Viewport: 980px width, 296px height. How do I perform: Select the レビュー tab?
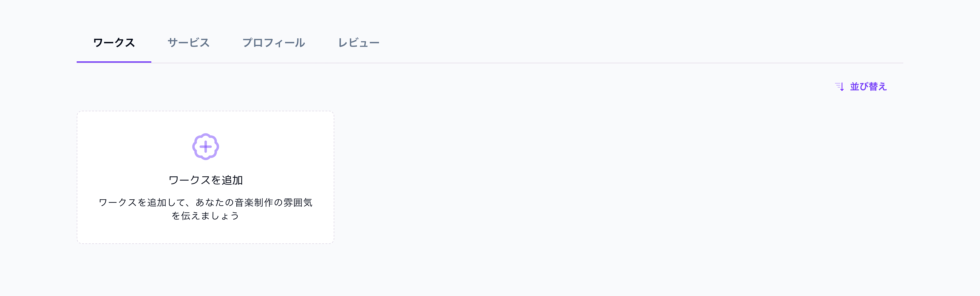pos(358,43)
